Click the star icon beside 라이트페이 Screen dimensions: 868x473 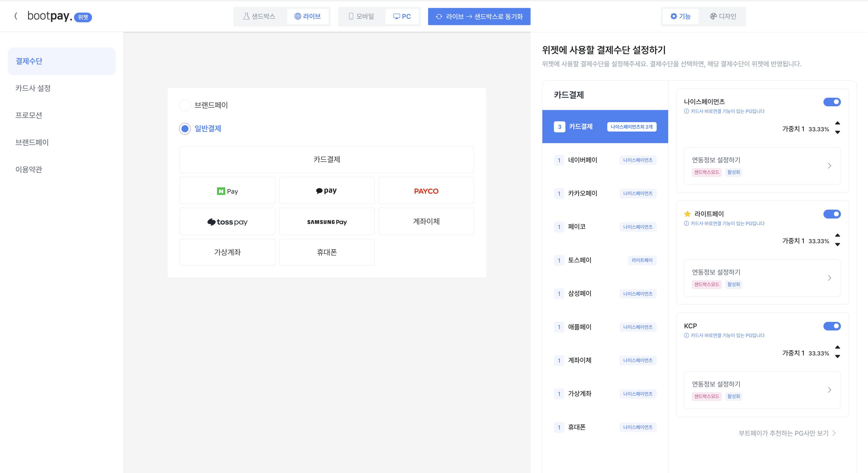687,213
